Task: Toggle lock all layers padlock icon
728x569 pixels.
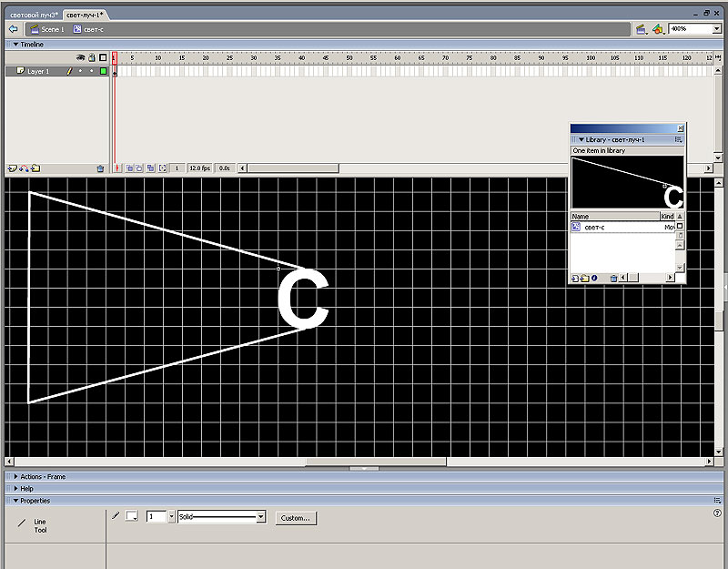Action: click(x=91, y=57)
